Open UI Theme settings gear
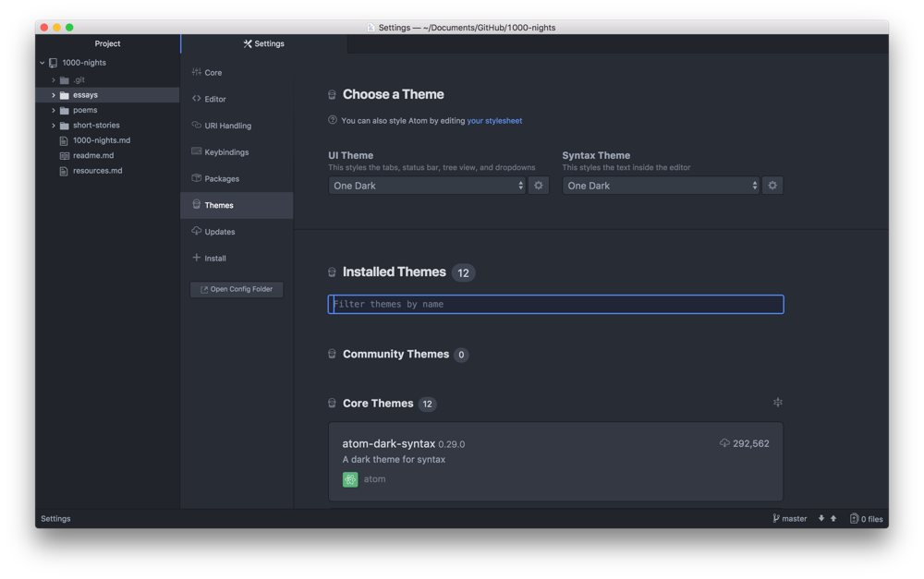924x579 pixels. 538,186
